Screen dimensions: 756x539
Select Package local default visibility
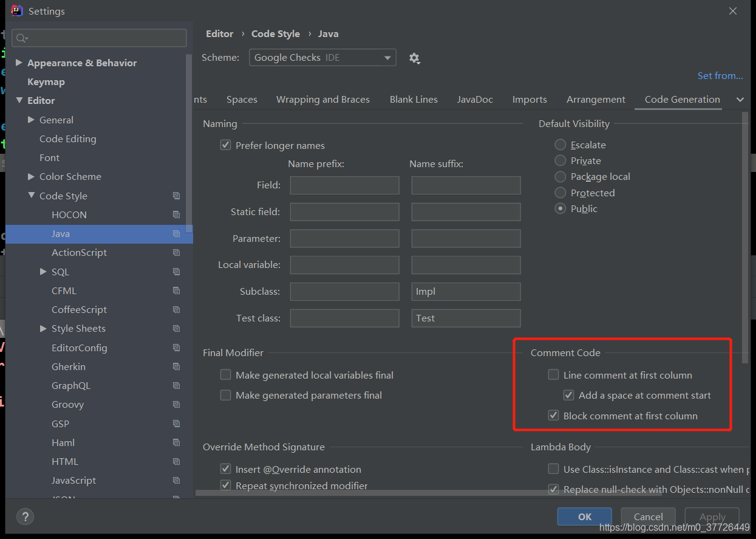point(560,176)
